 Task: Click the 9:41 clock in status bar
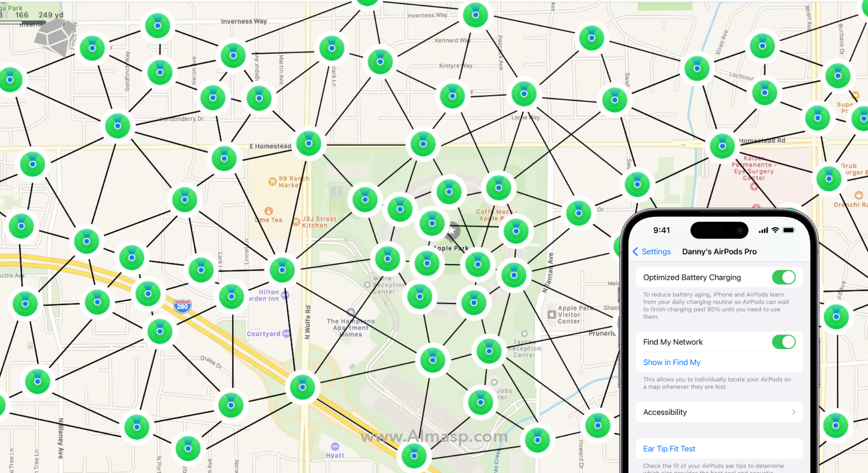(x=661, y=230)
